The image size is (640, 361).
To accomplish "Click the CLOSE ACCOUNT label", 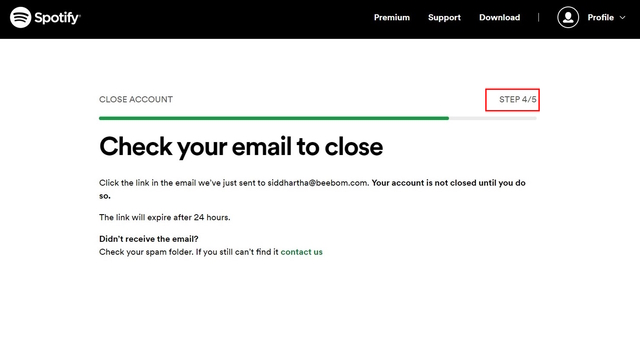I will coord(136,99).
